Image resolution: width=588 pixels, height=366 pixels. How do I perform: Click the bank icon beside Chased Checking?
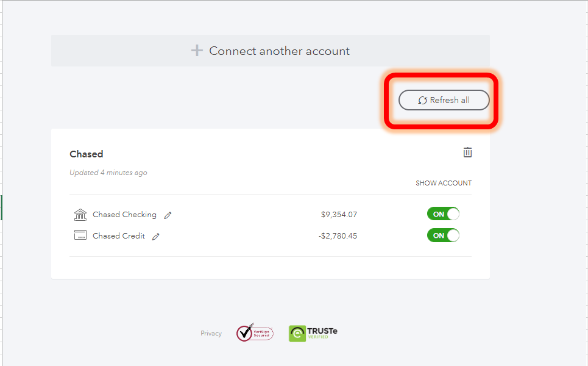tap(80, 215)
